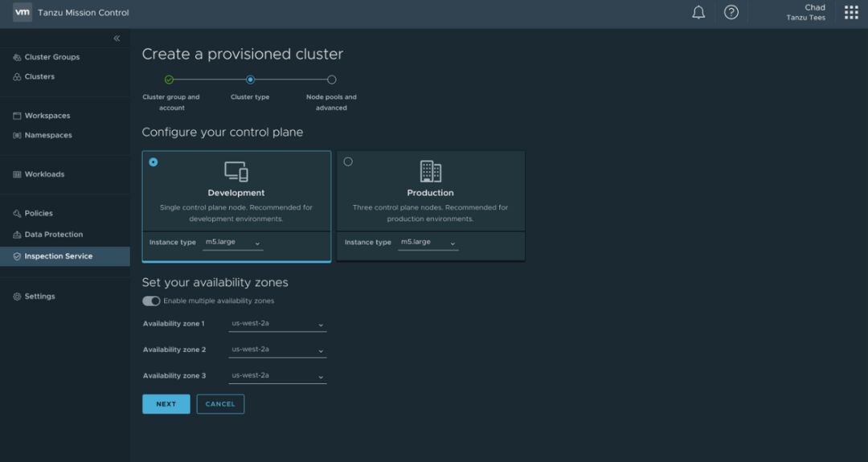Toggle Enable multiple availability zones switch
This screenshot has height=462, width=868.
tap(151, 301)
